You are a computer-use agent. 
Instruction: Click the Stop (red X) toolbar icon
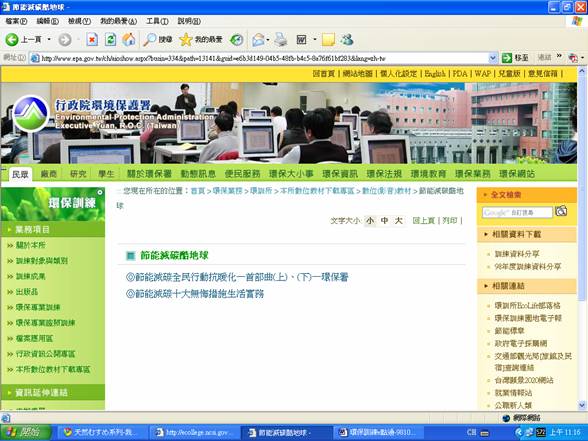[x=92, y=39]
